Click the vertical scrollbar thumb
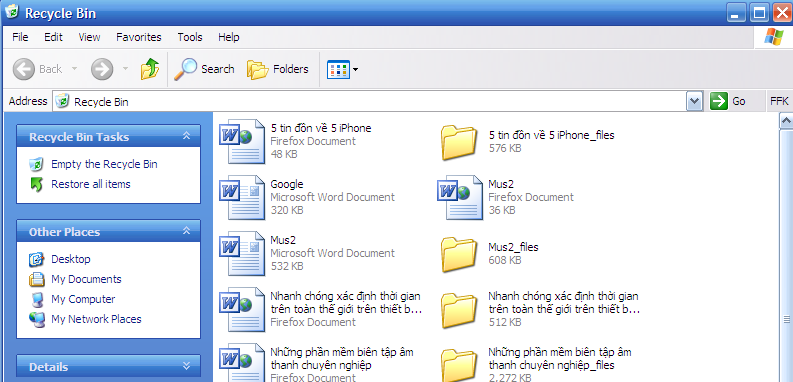 (786, 319)
